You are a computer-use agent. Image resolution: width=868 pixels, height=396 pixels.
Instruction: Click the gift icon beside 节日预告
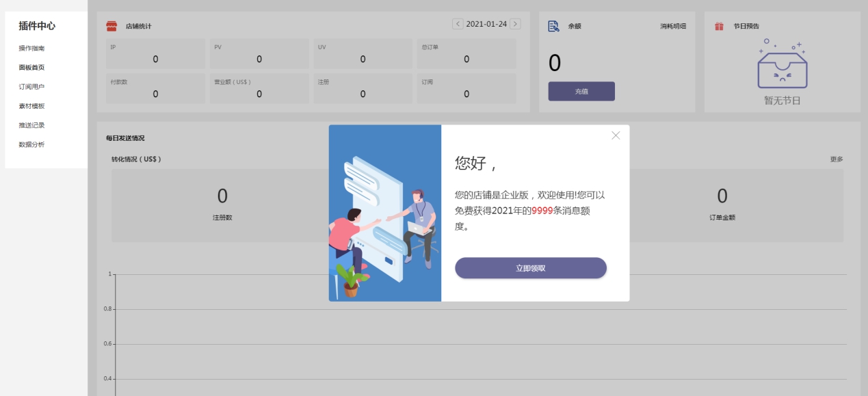(719, 26)
